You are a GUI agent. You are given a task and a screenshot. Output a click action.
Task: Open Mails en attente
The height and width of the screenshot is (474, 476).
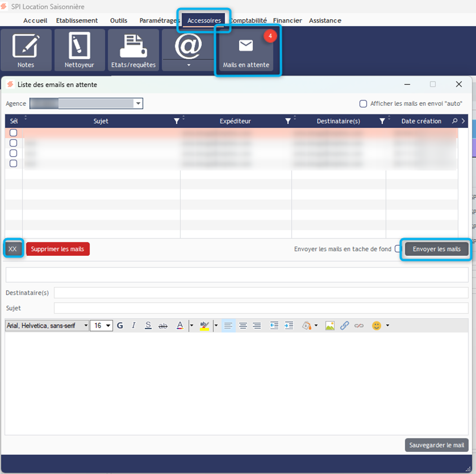[x=246, y=51]
